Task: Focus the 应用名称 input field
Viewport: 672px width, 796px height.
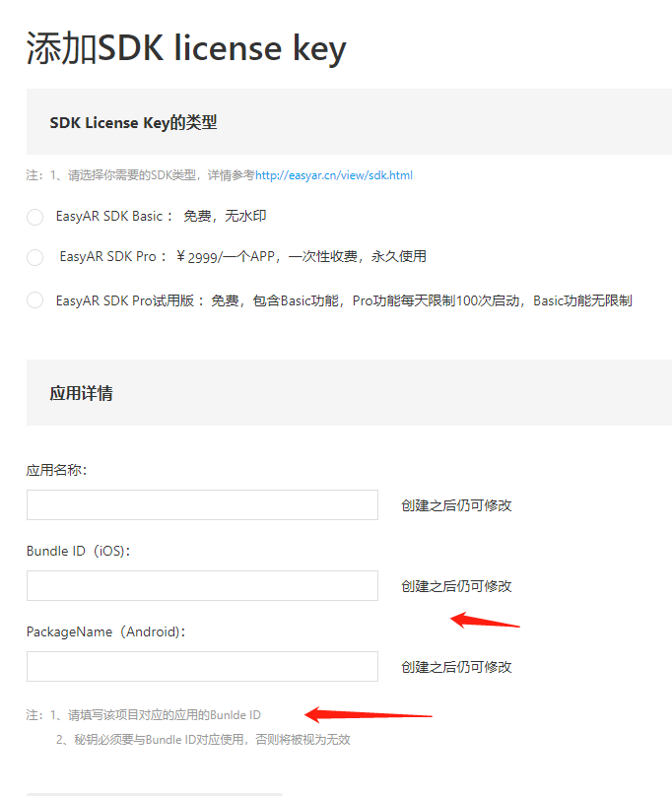Action: pyautogui.click(x=202, y=504)
